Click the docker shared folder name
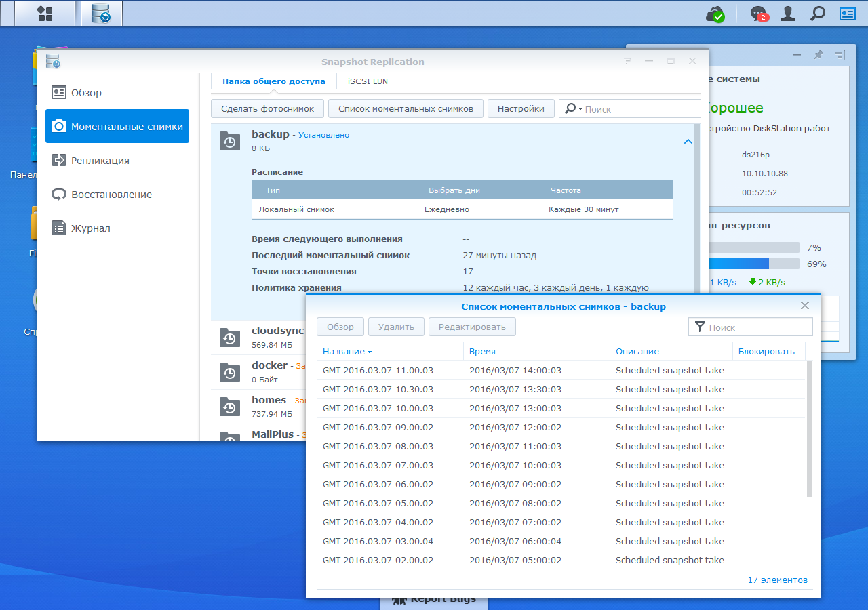Viewport: 868px width, 610px height. pyautogui.click(x=270, y=365)
